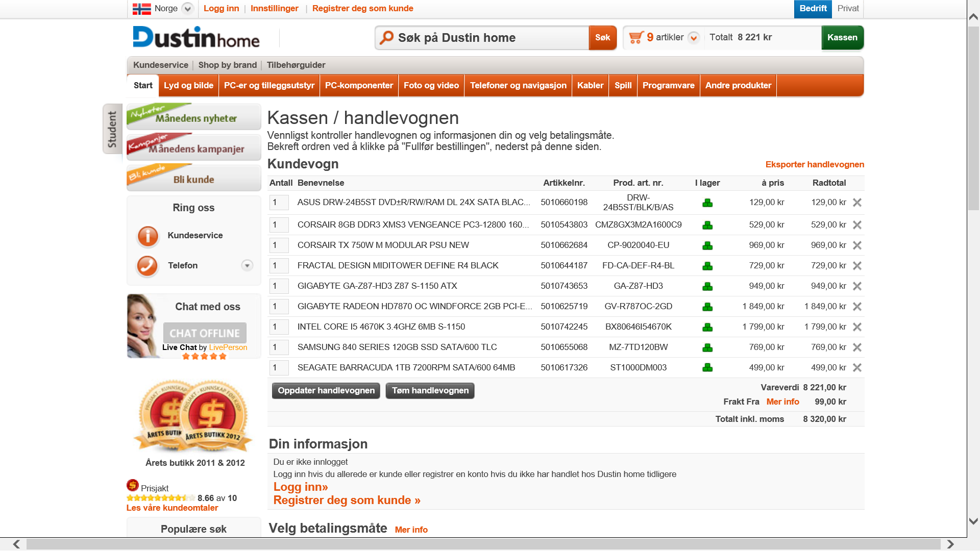Open the Student side tab
Image resolution: width=980 pixels, height=551 pixels.
[112, 129]
